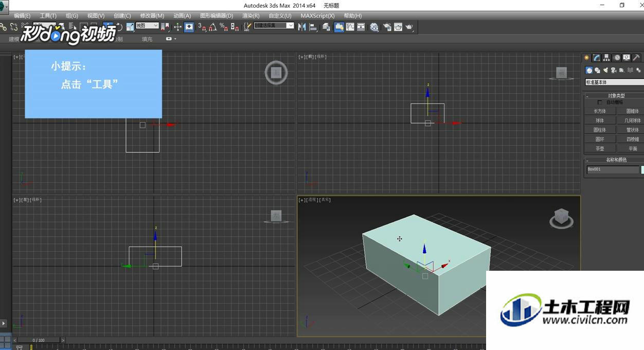Select the Systems category icon
Screen dimensions: 644x350
638,70
